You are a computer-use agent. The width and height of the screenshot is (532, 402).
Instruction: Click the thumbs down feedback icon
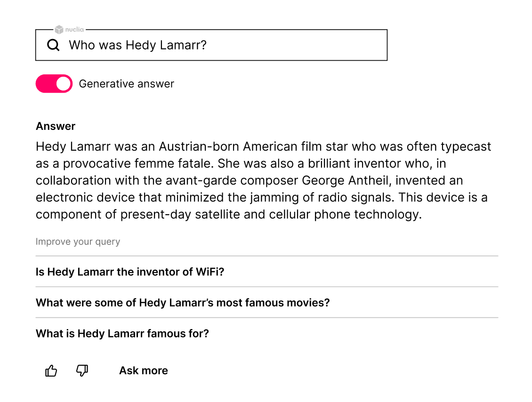pos(82,371)
